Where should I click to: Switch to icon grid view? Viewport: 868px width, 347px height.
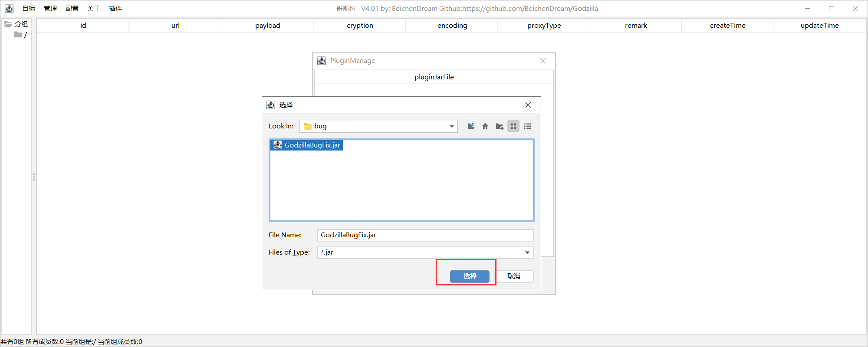click(x=513, y=126)
